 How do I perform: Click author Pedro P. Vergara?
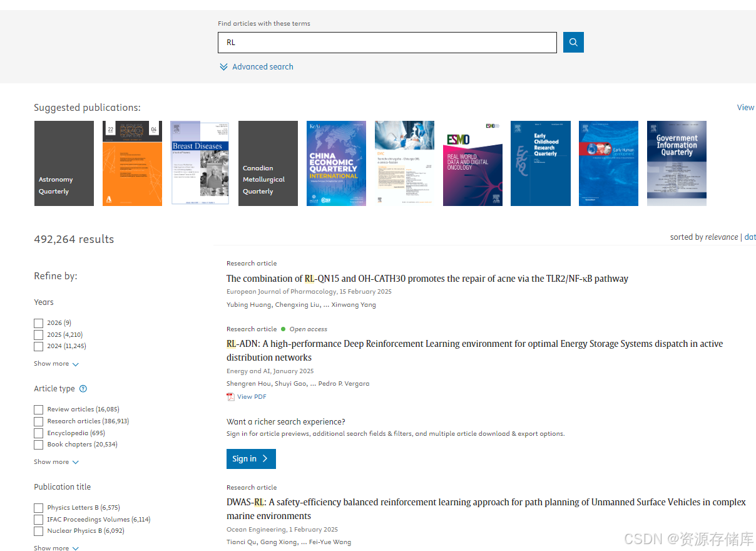(344, 384)
